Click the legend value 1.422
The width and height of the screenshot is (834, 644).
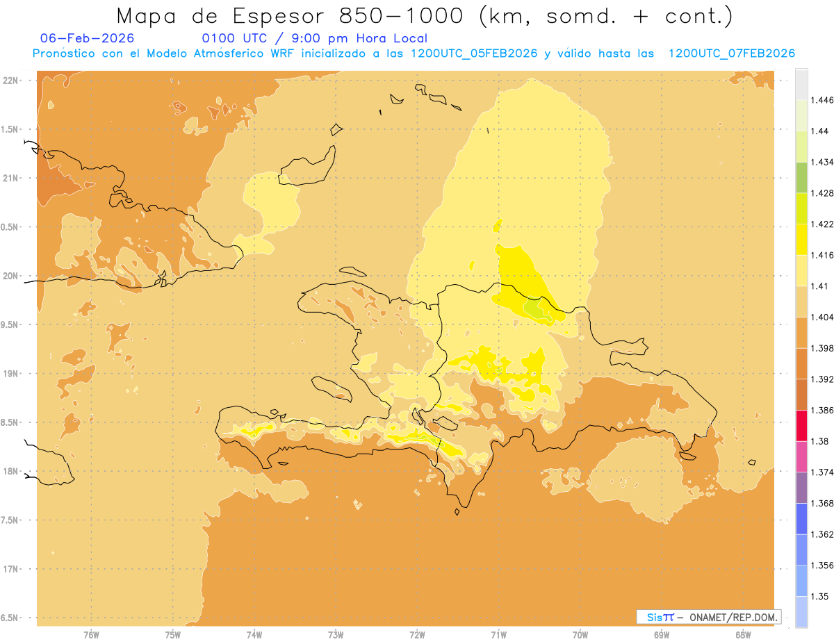(822, 224)
